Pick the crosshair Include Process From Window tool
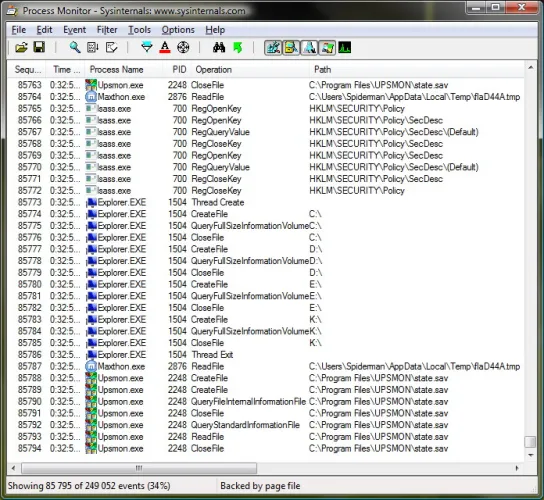This screenshot has width=544, height=500. (183, 48)
